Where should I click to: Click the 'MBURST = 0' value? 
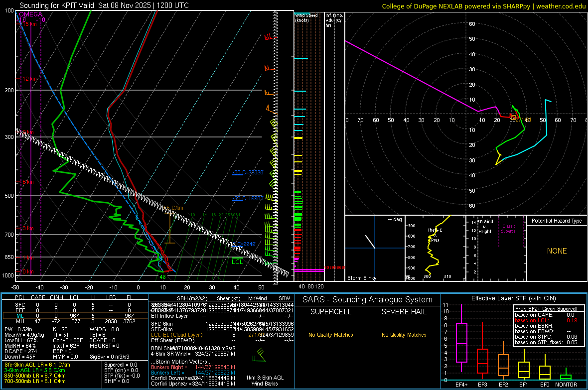(x=104, y=346)
